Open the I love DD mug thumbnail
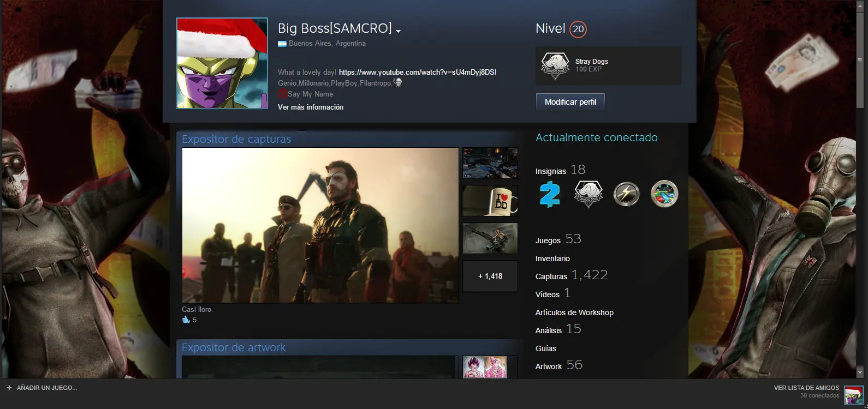 point(490,201)
